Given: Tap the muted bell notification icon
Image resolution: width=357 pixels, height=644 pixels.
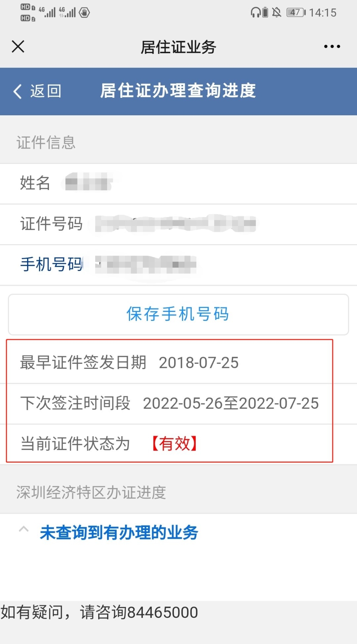Looking at the screenshot, I should point(276,12).
